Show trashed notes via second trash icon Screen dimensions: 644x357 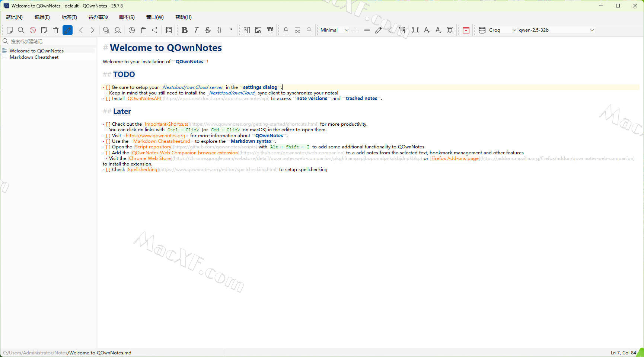point(143,30)
